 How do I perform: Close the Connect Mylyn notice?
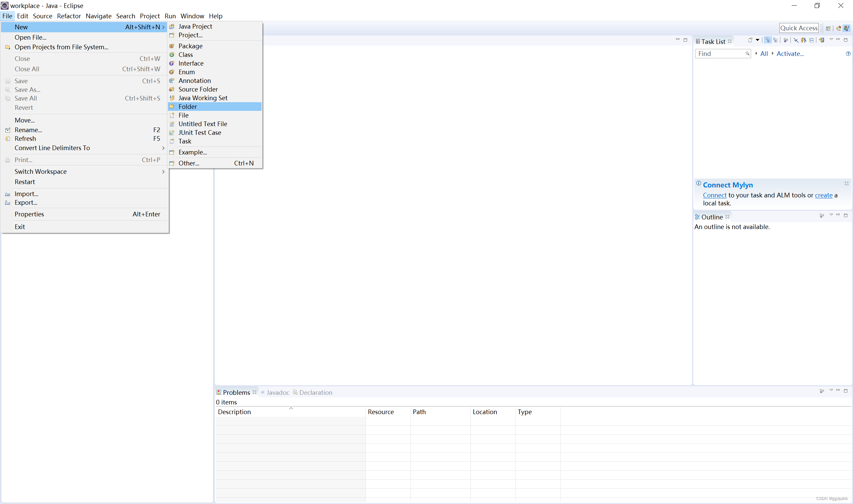(847, 183)
